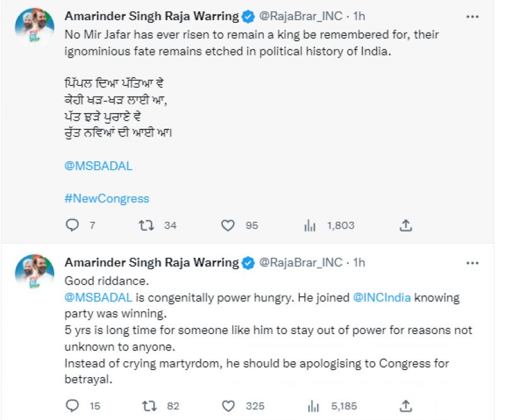
Task: Open profile picture on second tweet
Action: click(34, 272)
